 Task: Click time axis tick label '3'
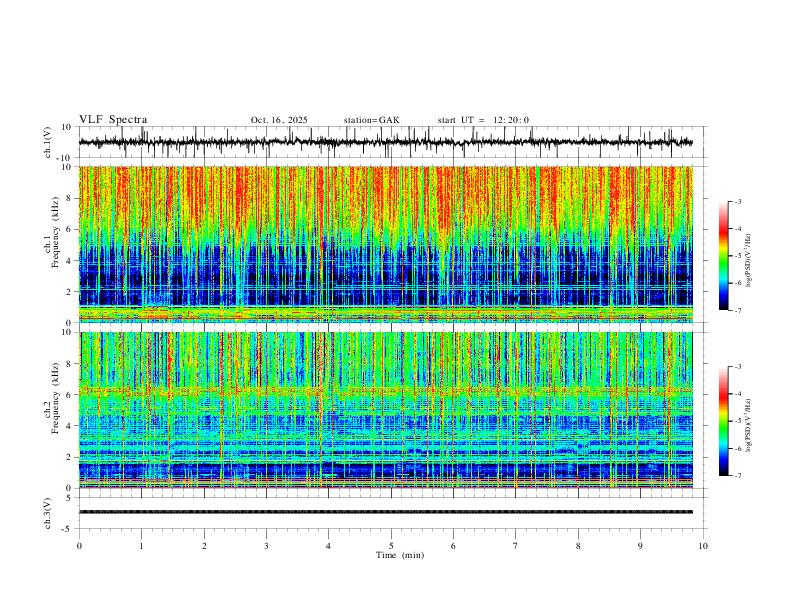(x=266, y=546)
